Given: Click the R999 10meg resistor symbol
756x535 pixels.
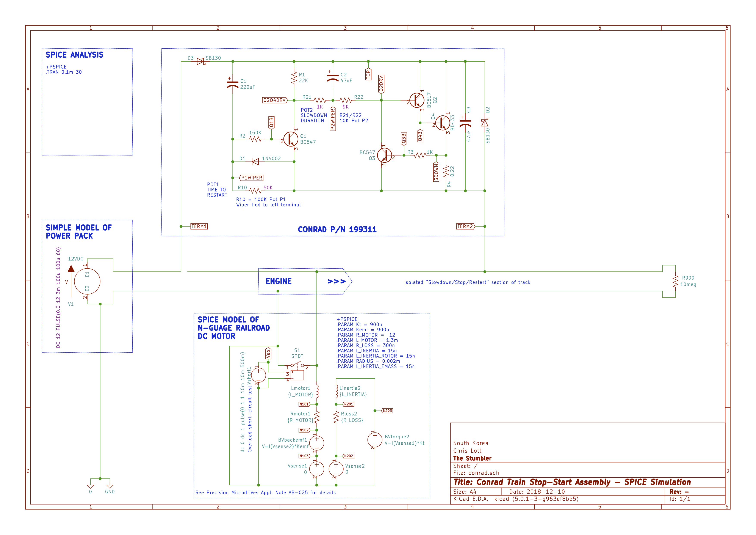Looking at the screenshot, I should tap(675, 281).
